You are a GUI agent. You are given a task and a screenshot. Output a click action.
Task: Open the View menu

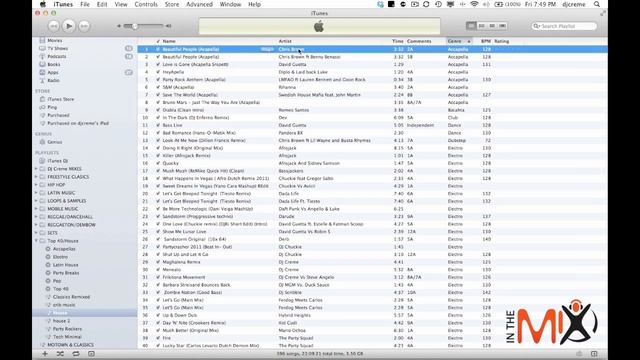click(x=121, y=4)
